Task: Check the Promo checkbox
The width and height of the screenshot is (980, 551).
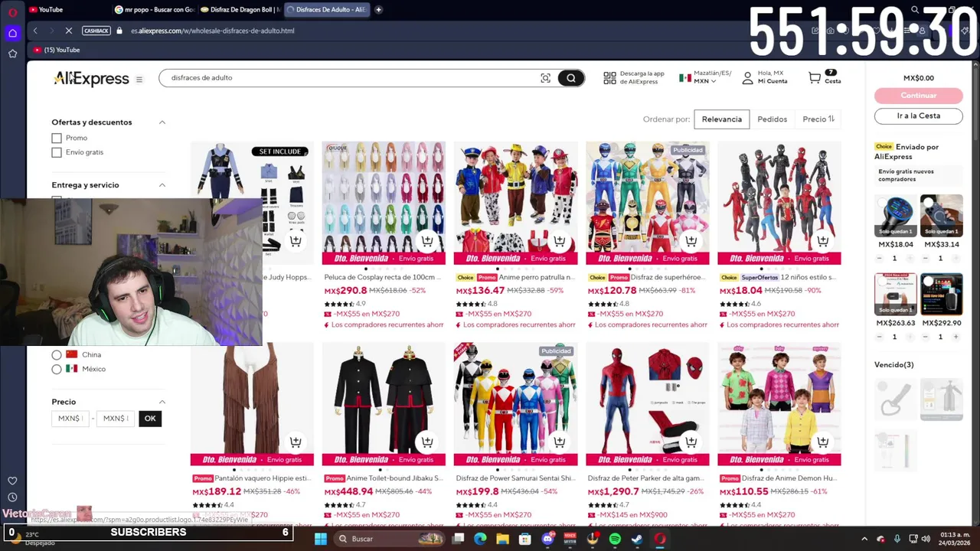Action: pos(57,138)
